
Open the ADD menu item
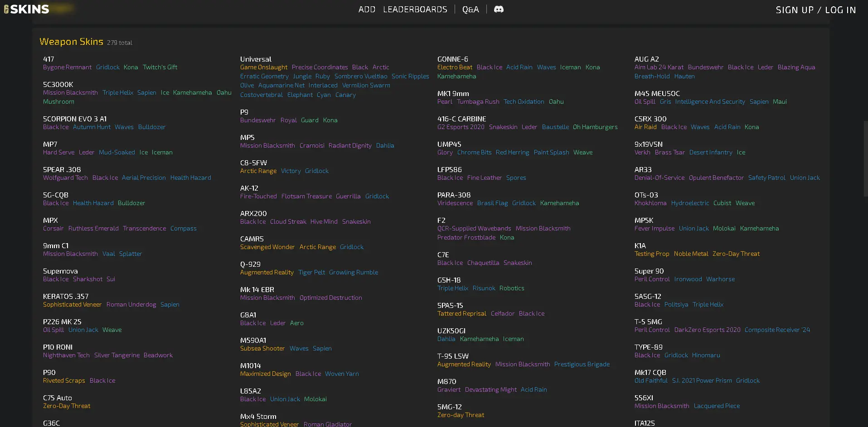367,10
